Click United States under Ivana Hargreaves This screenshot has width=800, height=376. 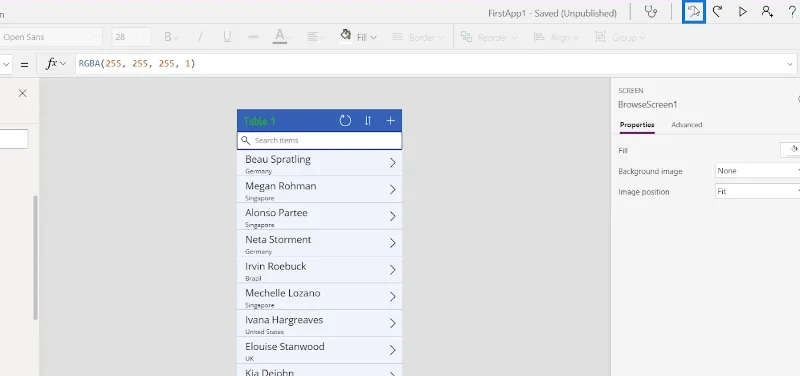click(264, 332)
